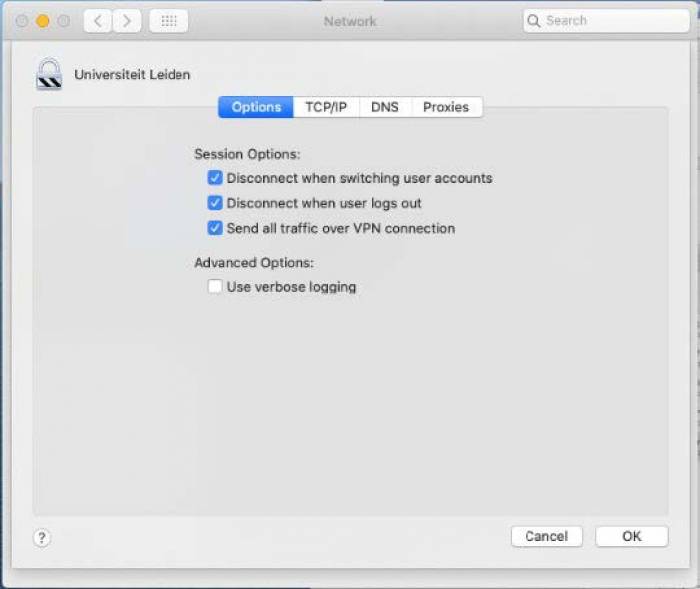Show all preferences via the grid icon

[168, 21]
